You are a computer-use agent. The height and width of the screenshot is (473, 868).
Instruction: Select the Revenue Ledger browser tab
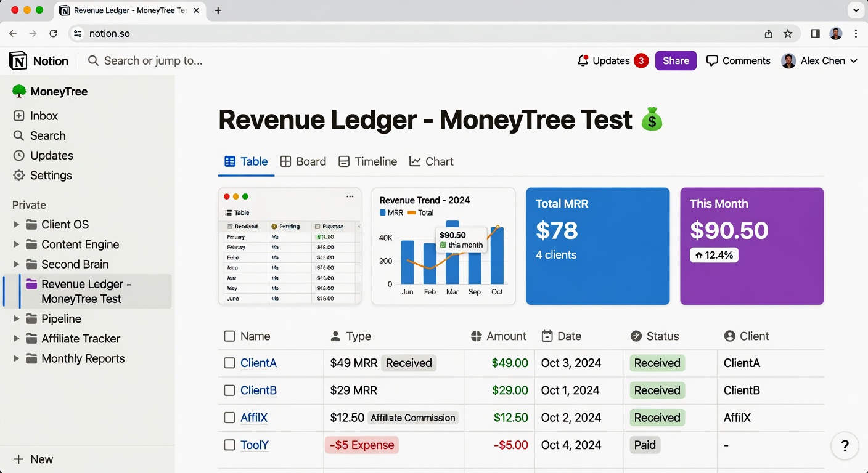131,10
